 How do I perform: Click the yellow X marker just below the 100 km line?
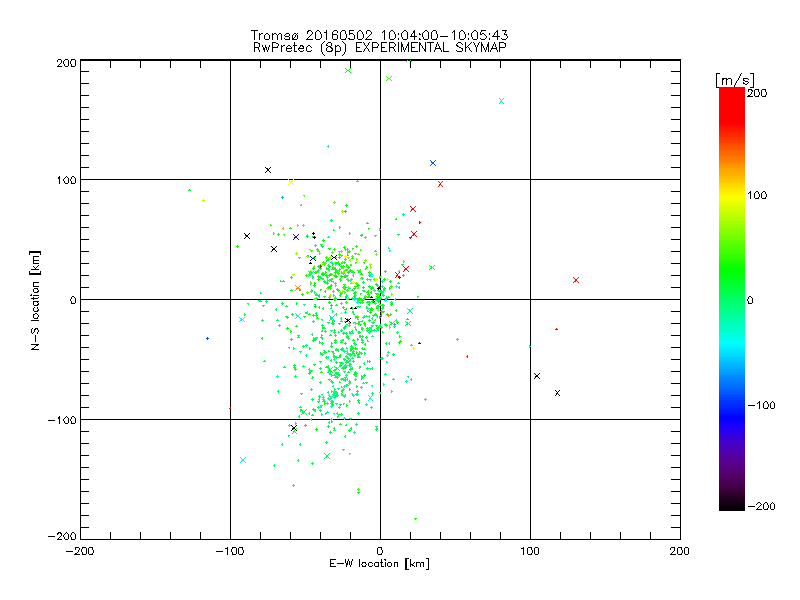pos(291,182)
